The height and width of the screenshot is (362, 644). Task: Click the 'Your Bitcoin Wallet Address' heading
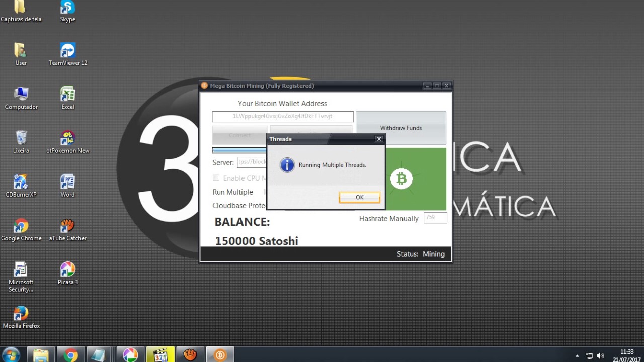[282, 103]
